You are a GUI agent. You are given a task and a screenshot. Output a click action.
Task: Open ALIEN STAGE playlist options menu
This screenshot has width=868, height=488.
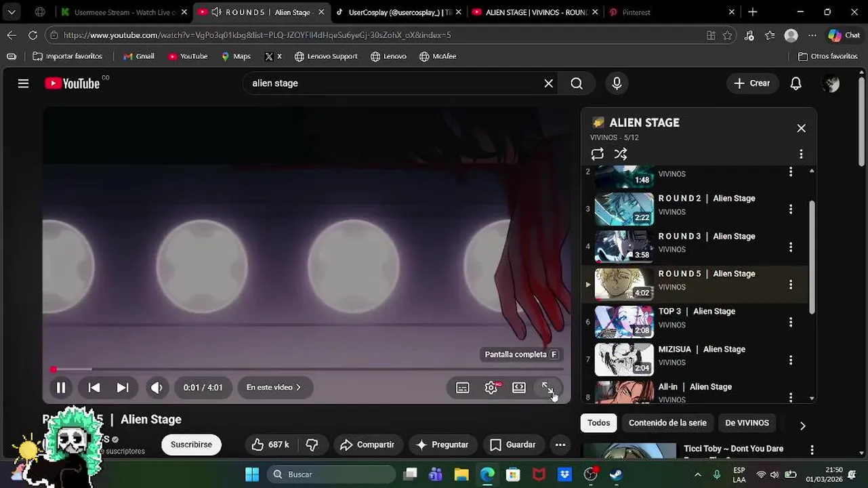coord(801,155)
